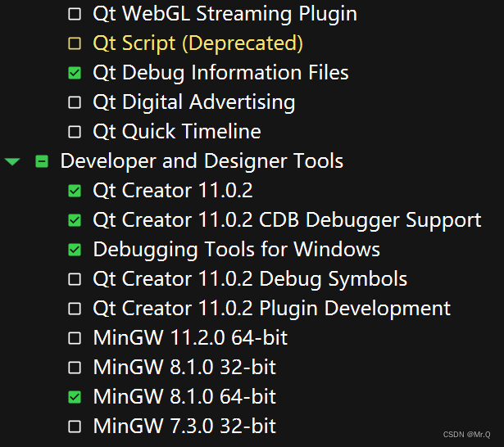This screenshot has height=447, width=504.
Task: Select the 'Qt Quick Timeline' row text
Action: pyautogui.click(x=177, y=132)
